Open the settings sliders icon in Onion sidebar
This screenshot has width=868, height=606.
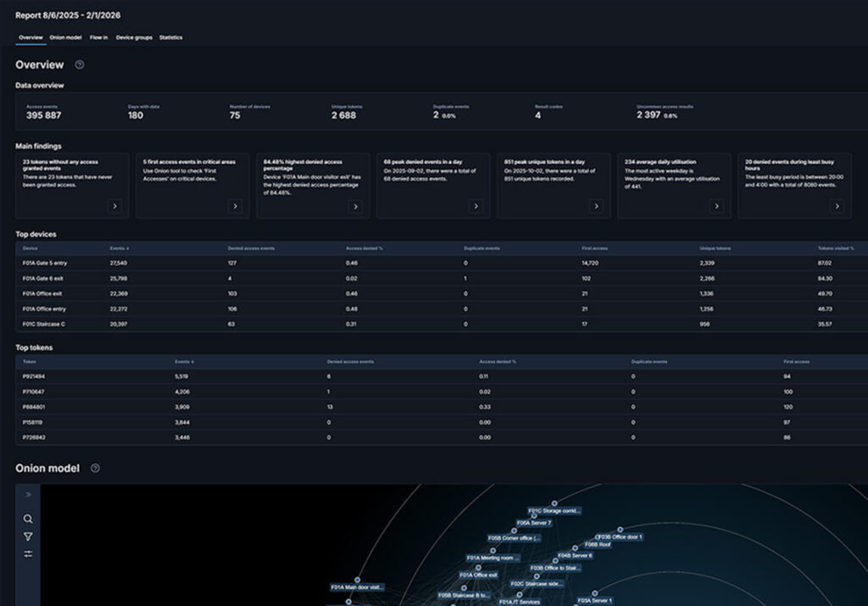click(x=28, y=553)
